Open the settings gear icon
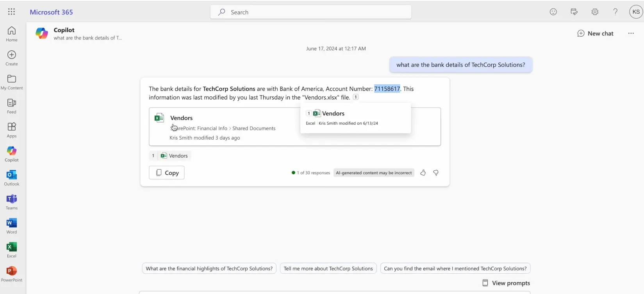 coord(595,12)
